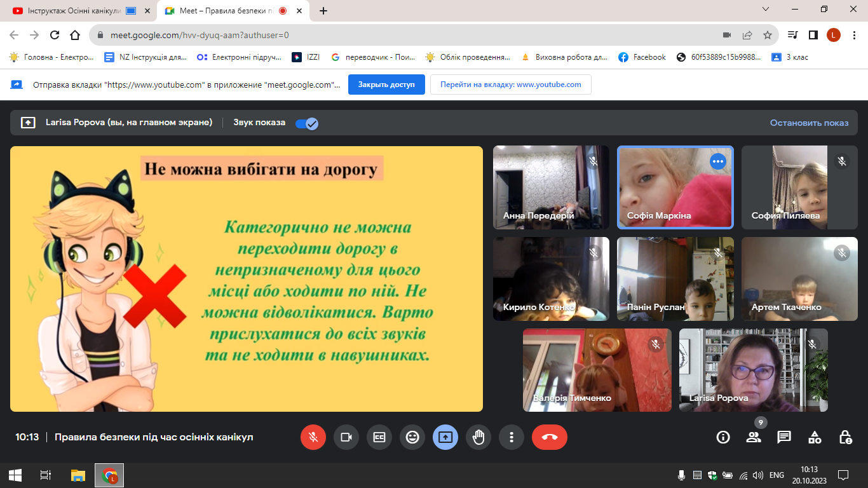The width and height of the screenshot is (868, 488).
Task: Open more options on Софія Маркіна tile
Action: pyautogui.click(x=718, y=161)
